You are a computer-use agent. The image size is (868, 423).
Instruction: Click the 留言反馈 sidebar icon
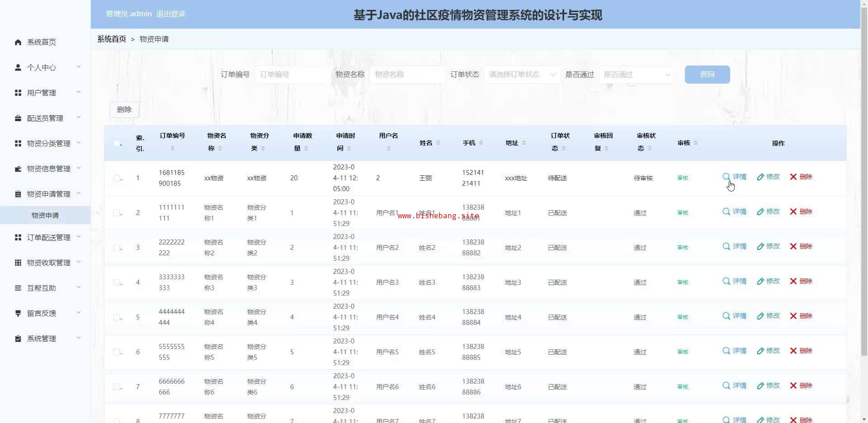(x=18, y=313)
